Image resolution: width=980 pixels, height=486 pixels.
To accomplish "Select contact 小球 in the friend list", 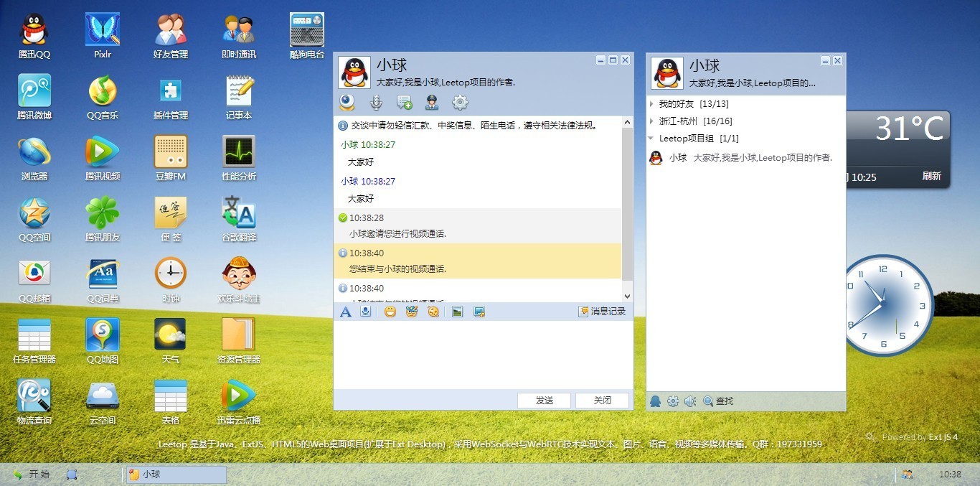I will tap(745, 158).
